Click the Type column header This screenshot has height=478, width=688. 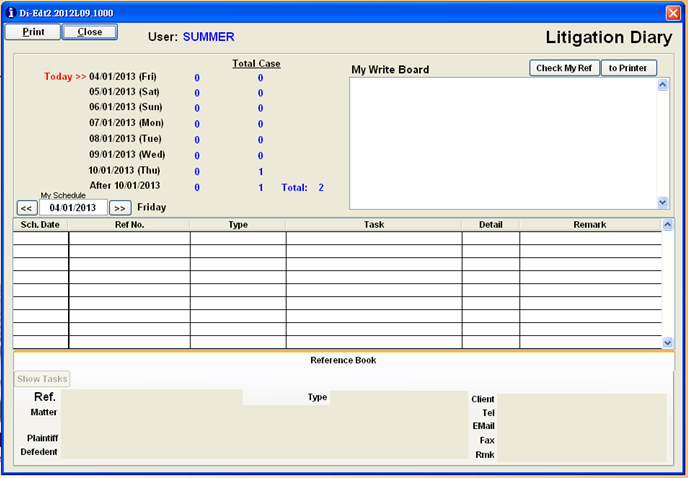pyautogui.click(x=238, y=225)
